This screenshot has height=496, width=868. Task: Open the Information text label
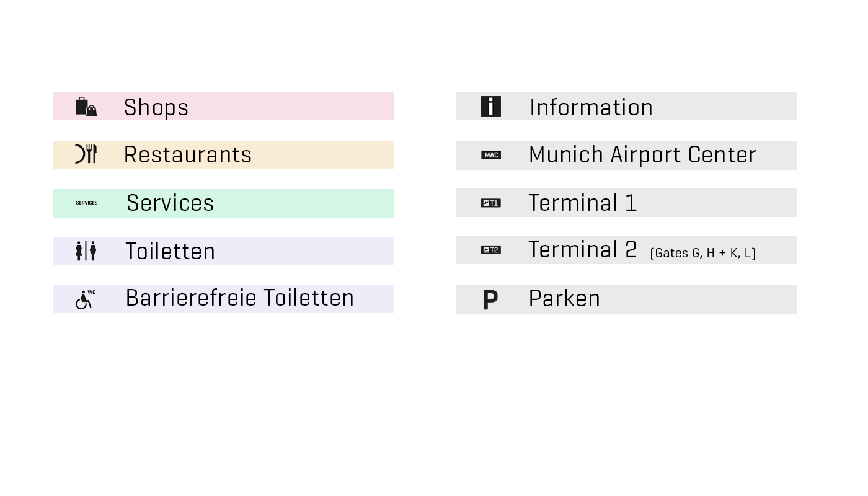pyautogui.click(x=591, y=107)
